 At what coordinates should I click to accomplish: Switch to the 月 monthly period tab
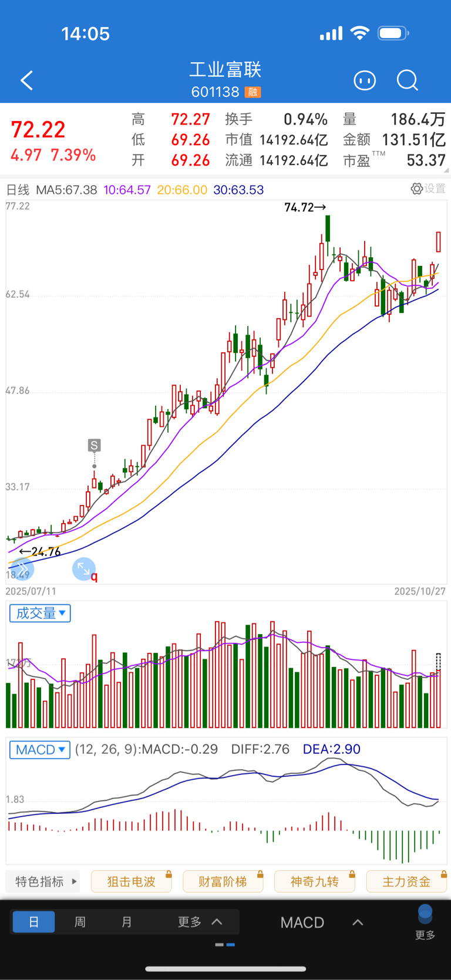click(126, 922)
